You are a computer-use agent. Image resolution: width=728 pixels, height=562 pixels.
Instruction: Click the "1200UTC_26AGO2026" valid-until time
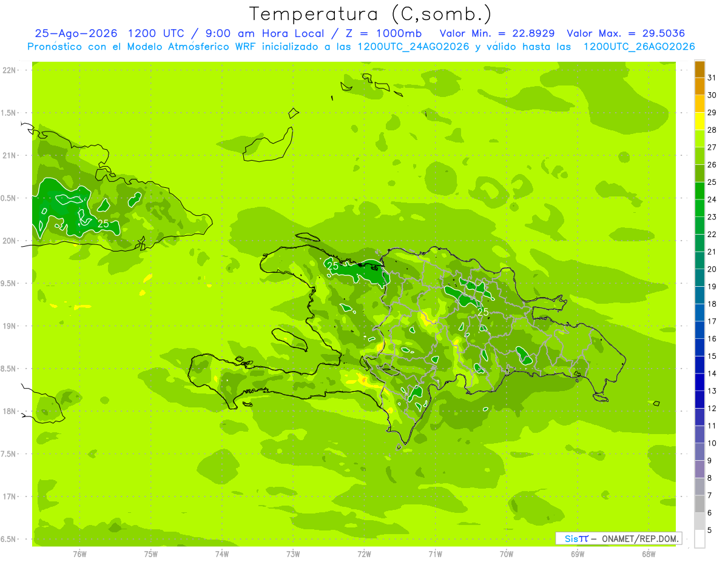639,46
